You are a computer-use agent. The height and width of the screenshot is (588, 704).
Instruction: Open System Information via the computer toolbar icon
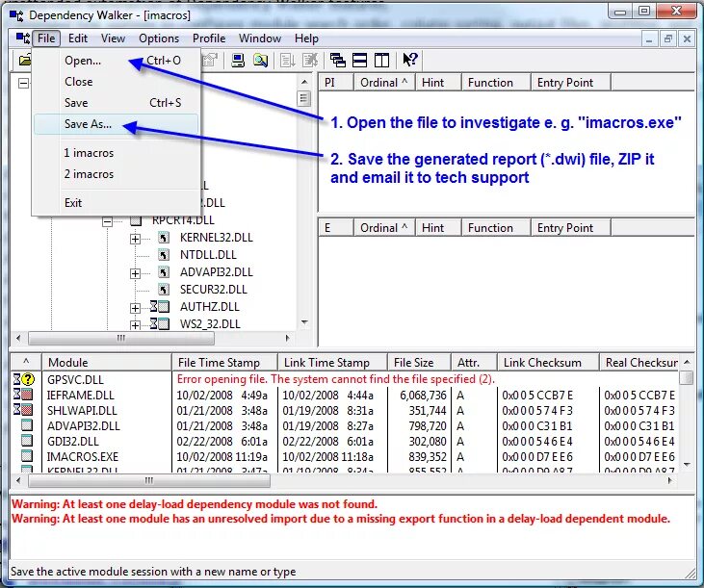(x=238, y=60)
